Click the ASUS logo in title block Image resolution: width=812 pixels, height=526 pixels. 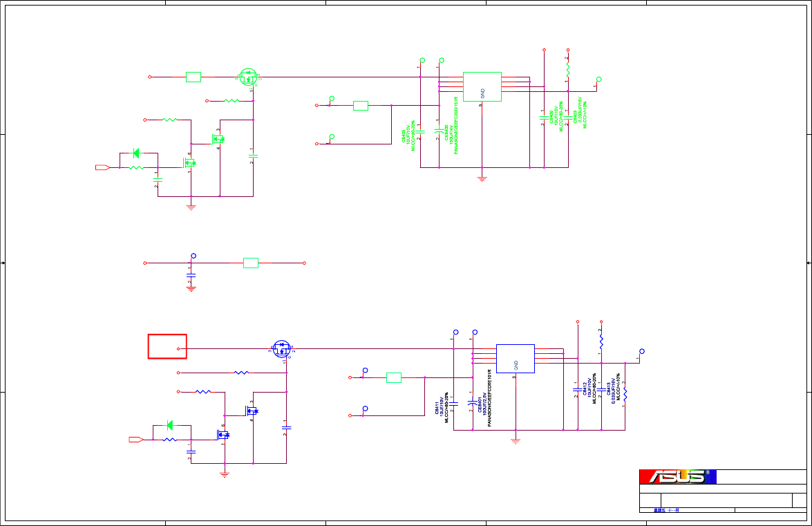(678, 476)
